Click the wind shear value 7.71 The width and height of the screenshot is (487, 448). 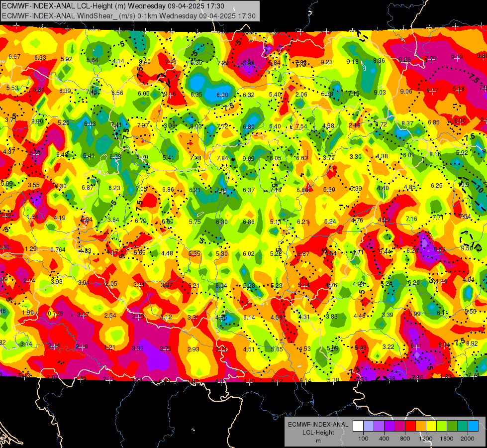pos(438,218)
